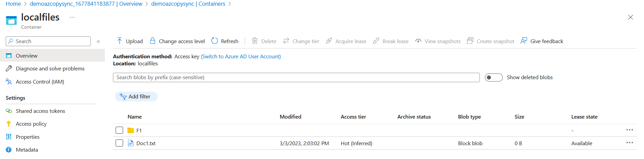
Task: Click the Change tier arrows icon
Action: (x=286, y=41)
